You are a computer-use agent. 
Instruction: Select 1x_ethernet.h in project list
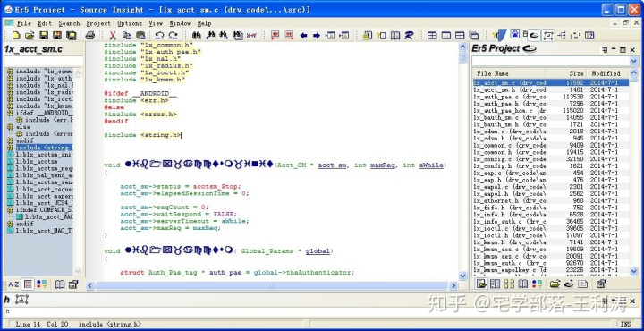point(551,200)
